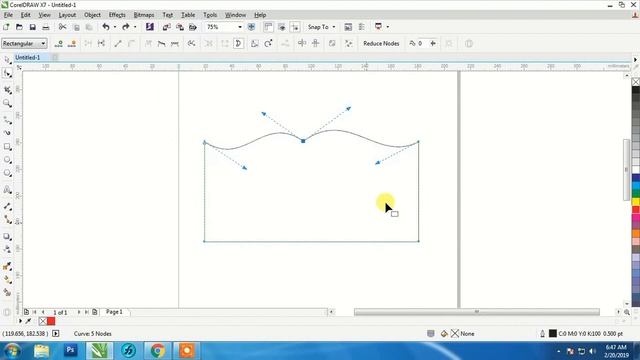Toggle Show Rulers
The width and height of the screenshot is (640, 360).
coord(268,27)
